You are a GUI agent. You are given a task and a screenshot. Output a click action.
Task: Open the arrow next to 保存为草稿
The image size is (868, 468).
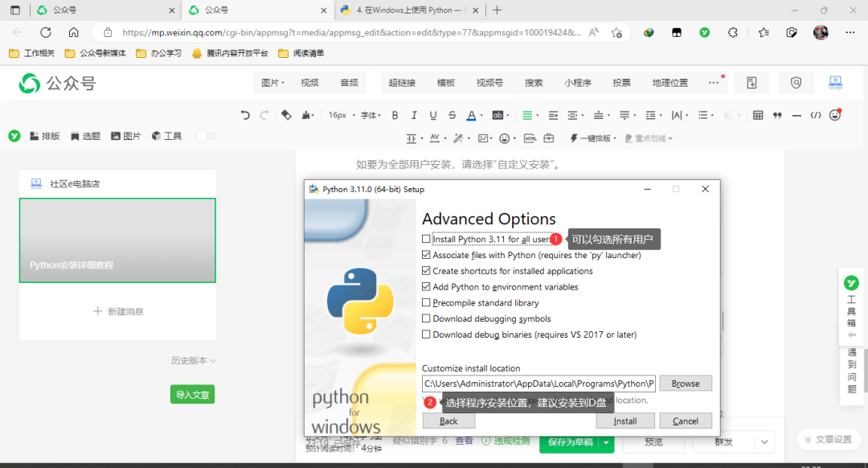click(x=606, y=442)
